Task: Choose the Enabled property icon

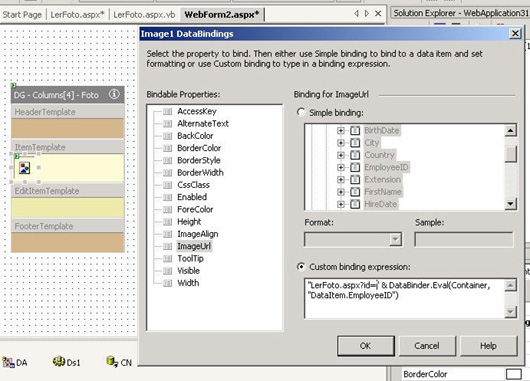Action: point(167,197)
